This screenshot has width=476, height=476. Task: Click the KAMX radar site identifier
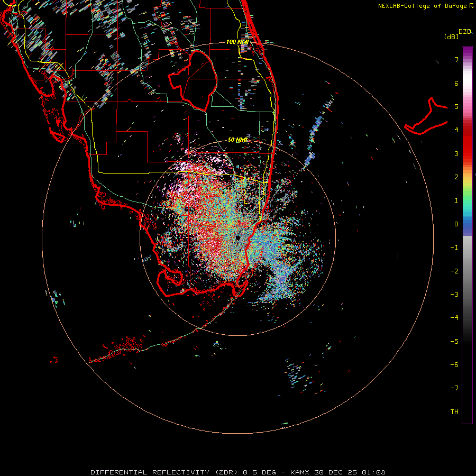click(300, 472)
